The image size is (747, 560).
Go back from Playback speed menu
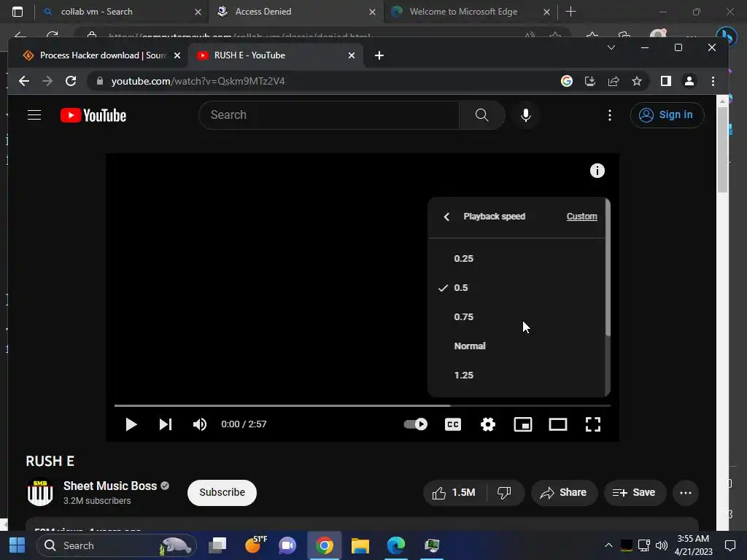click(x=446, y=217)
